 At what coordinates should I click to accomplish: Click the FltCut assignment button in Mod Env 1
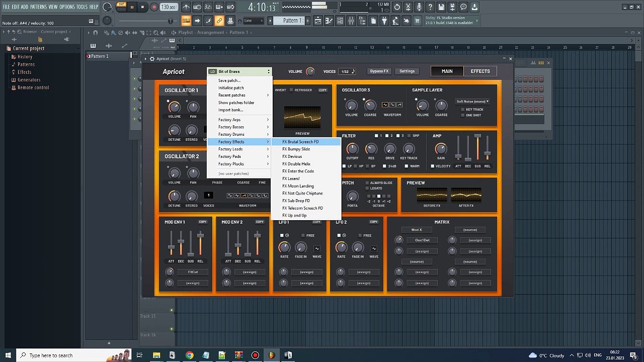click(x=193, y=272)
